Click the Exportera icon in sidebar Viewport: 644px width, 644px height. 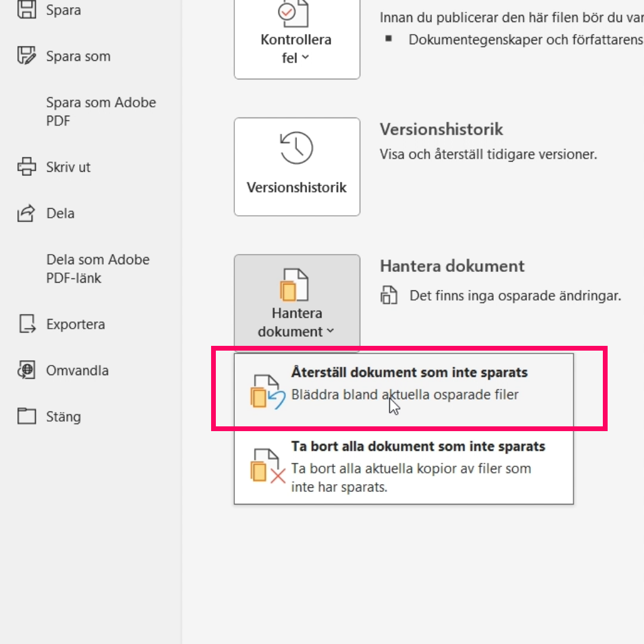click(27, 324)
